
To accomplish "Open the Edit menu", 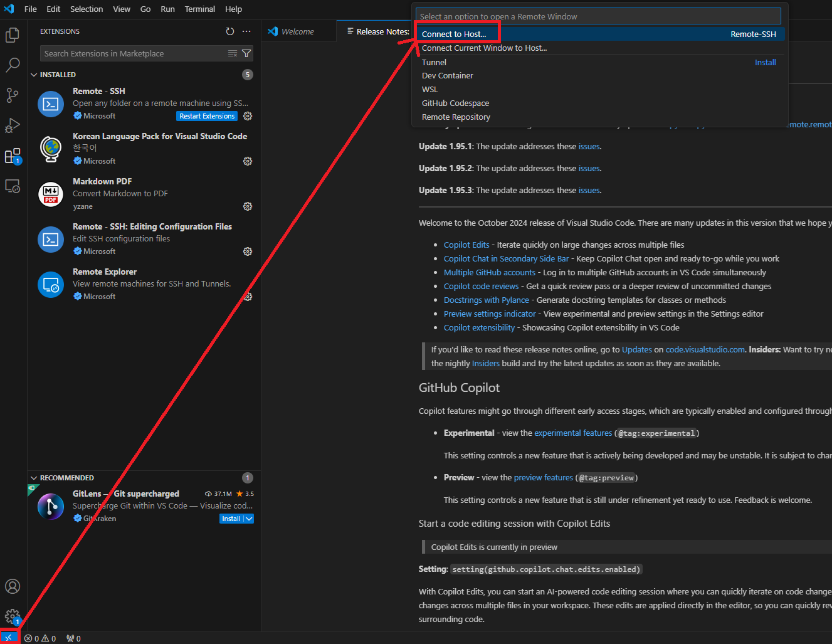I will [53, 9].
